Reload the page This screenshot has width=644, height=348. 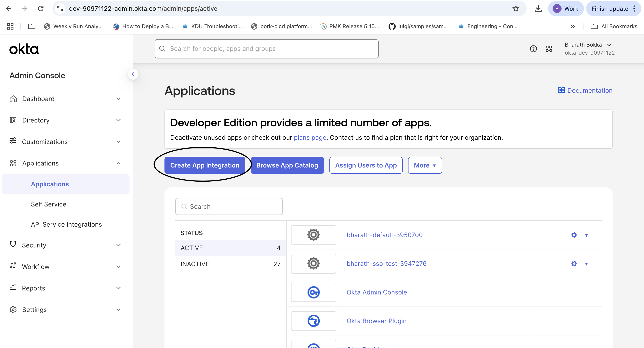coord(41,9)
